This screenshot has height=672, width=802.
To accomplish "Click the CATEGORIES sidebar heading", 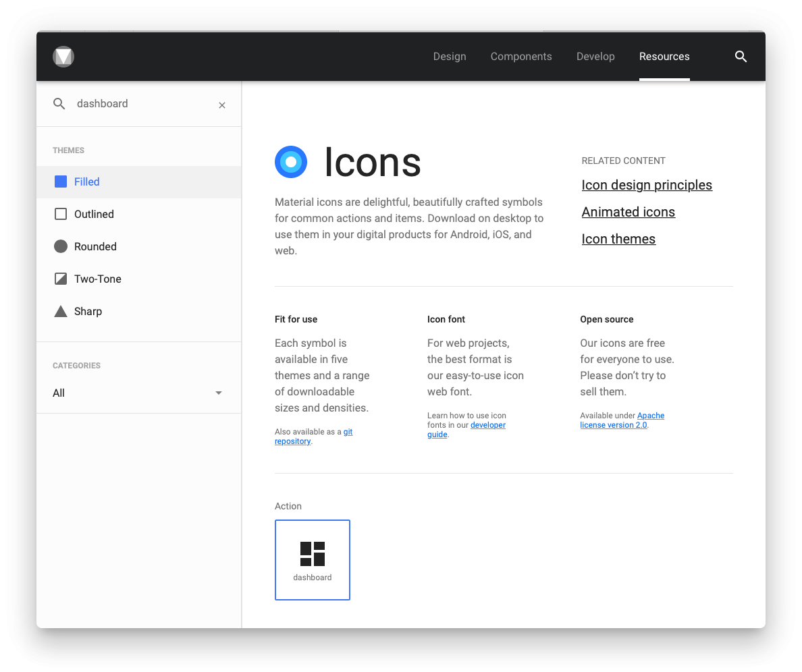I will 77,366.
